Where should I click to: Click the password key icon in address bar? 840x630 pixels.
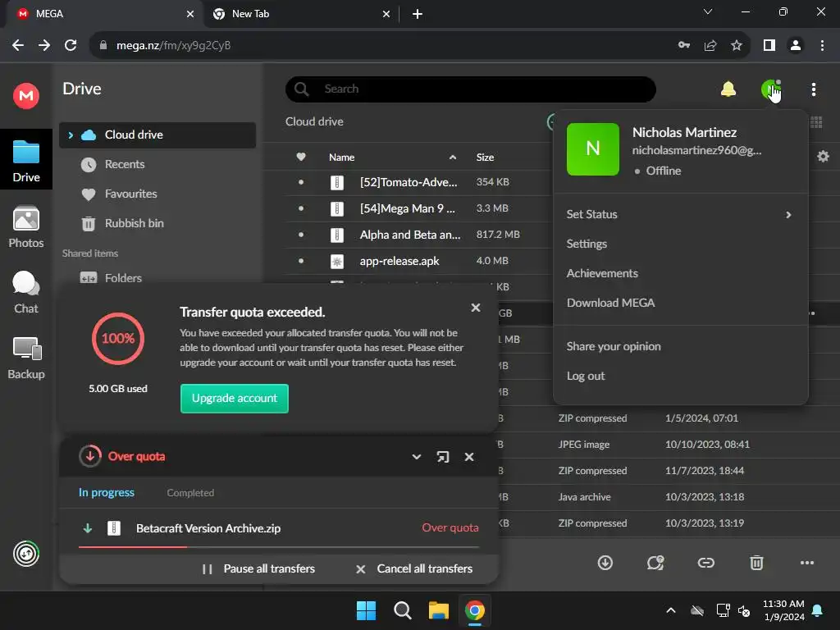click(x=684, y=46)
